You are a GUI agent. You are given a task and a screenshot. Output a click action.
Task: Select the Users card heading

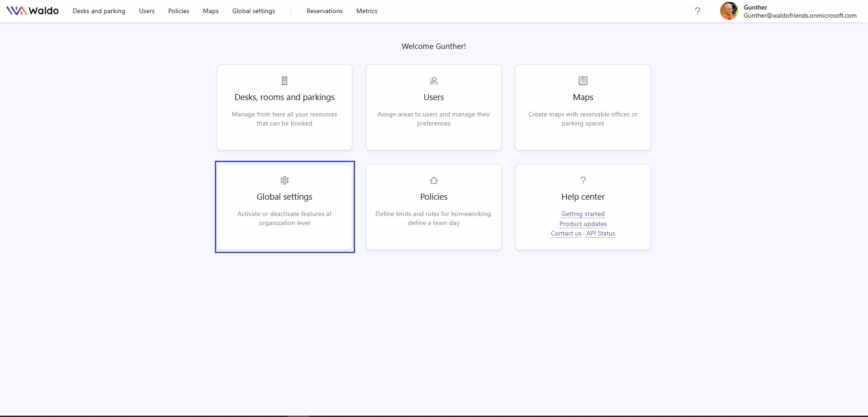[434, 97]
